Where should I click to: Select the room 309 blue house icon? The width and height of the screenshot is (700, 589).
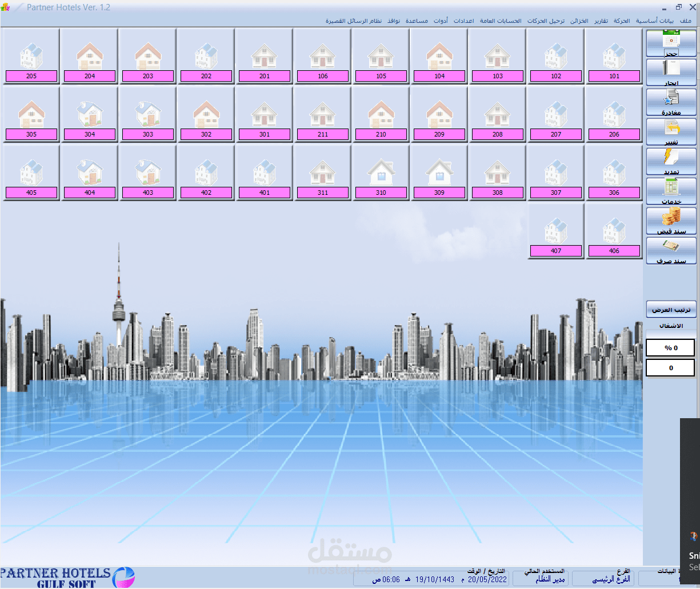click(439, 173)
